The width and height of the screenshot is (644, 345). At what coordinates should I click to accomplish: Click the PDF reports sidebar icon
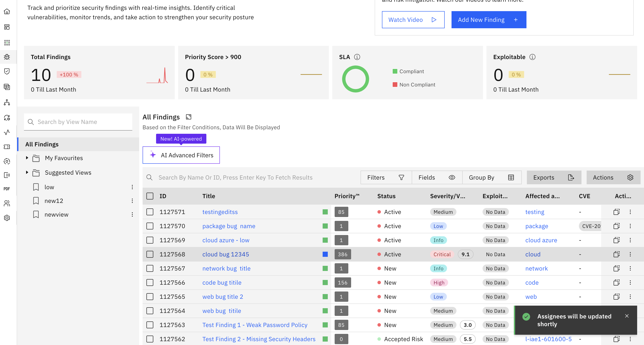(7, 189)
